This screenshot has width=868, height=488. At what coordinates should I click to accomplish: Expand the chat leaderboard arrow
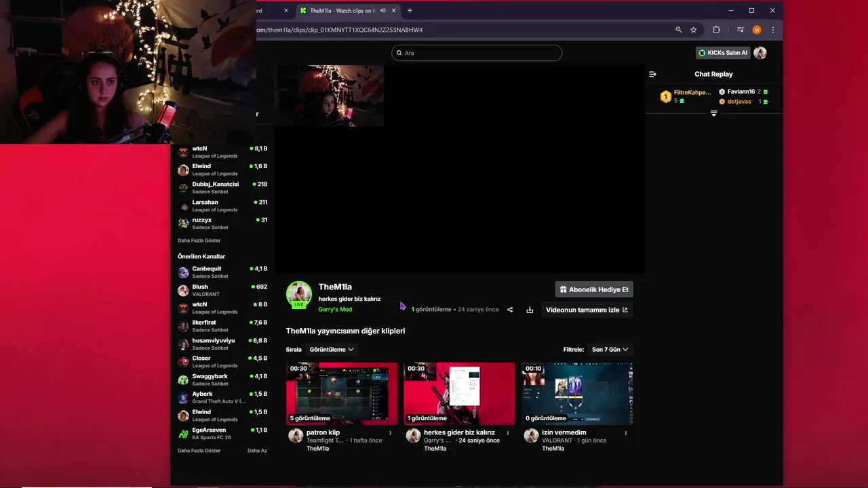pyautogui.click(x=713, y=113)
